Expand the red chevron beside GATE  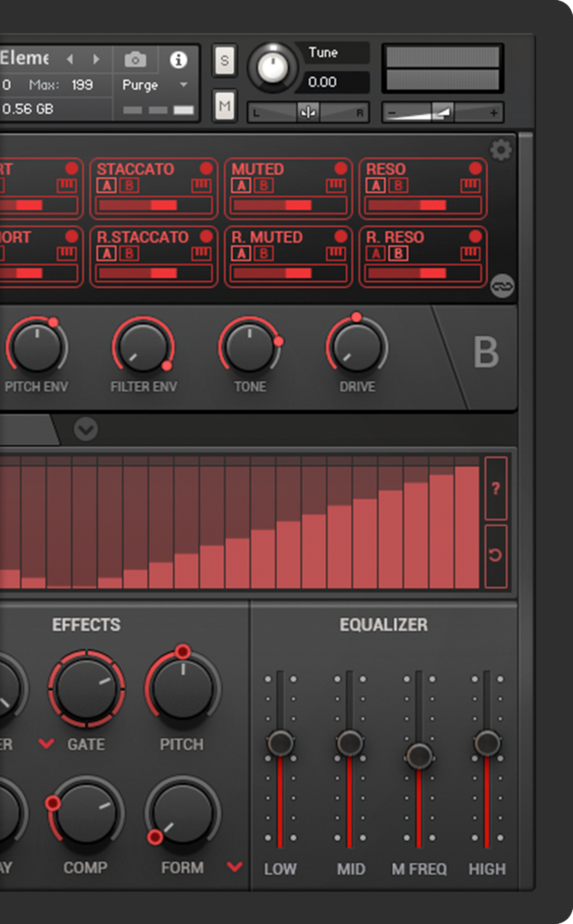[46, 743]
